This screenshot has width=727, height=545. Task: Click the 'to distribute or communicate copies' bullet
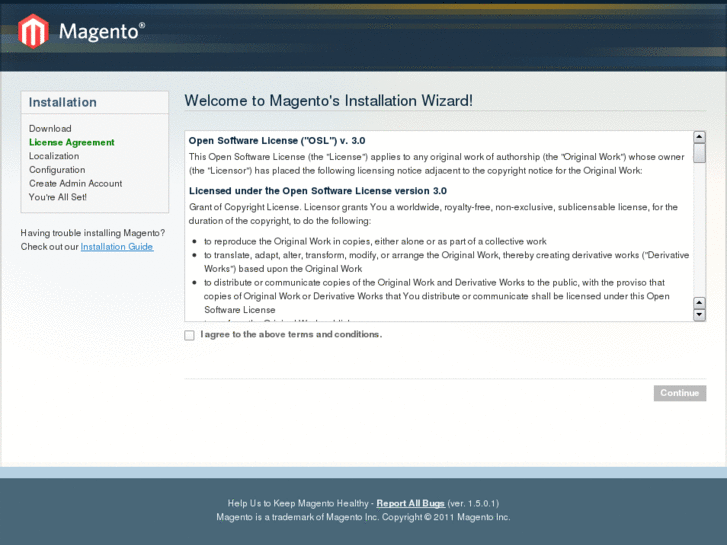[436, 296]
